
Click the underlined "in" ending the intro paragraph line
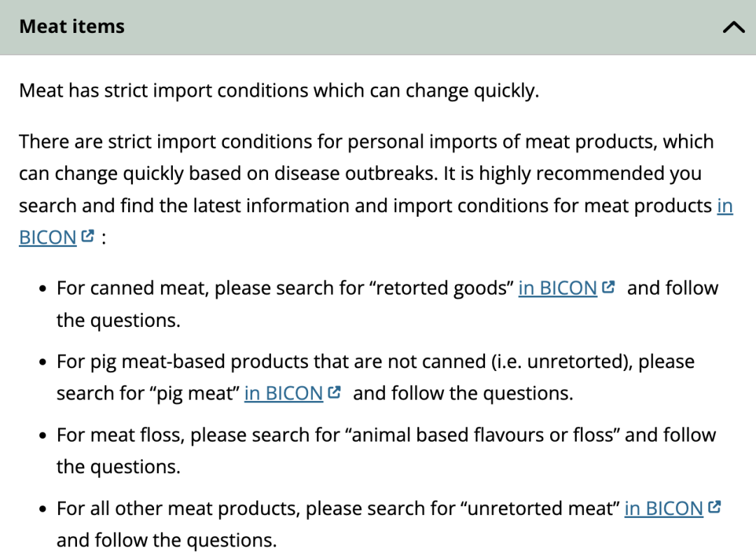click(x=724, y=206)
